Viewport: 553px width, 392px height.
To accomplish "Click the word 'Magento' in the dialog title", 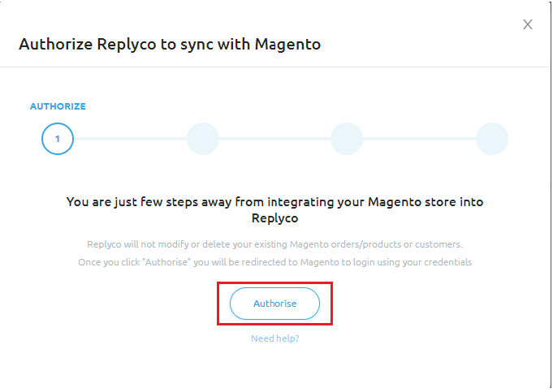I will (x=287, y=44).
